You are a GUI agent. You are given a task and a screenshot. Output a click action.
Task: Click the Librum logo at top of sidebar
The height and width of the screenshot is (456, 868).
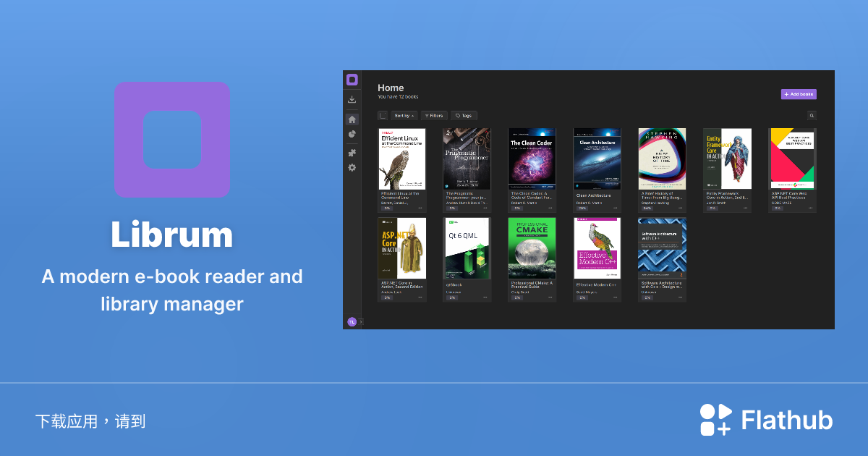(352, 80)
